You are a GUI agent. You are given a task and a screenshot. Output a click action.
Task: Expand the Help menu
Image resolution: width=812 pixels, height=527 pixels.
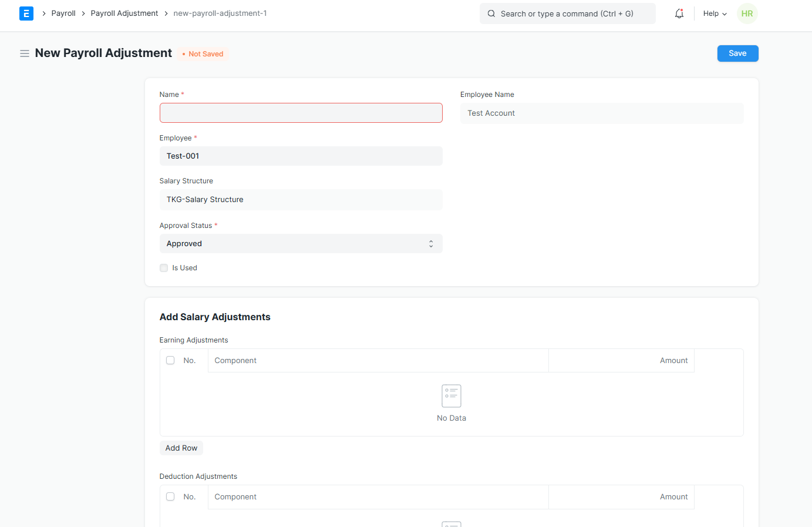(715, 14)
